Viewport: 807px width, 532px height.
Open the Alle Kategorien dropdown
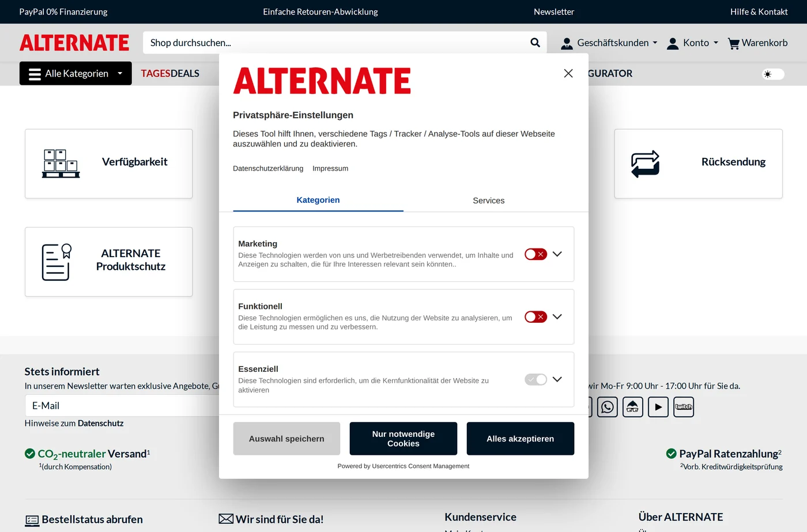coord(76,73)
